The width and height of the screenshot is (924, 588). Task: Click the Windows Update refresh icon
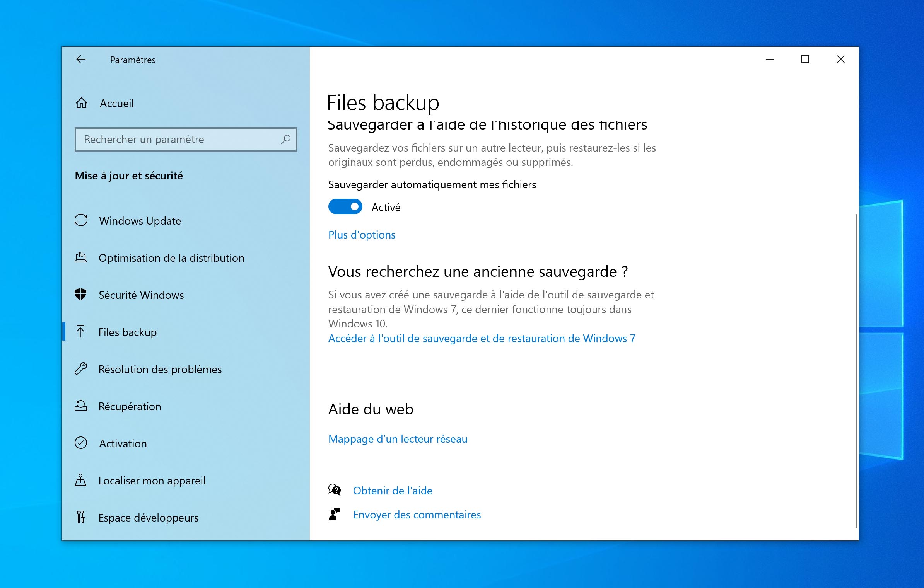tap(81, 220)
